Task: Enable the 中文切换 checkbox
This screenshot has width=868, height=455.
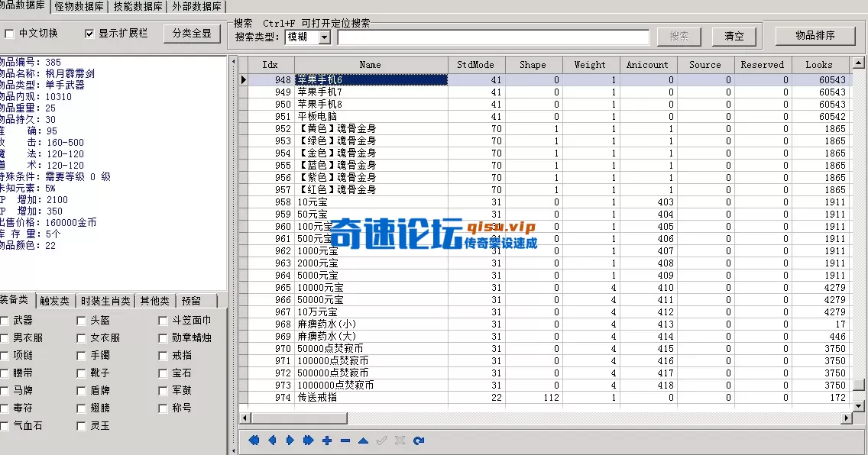Action: click(x=9, y=34)
